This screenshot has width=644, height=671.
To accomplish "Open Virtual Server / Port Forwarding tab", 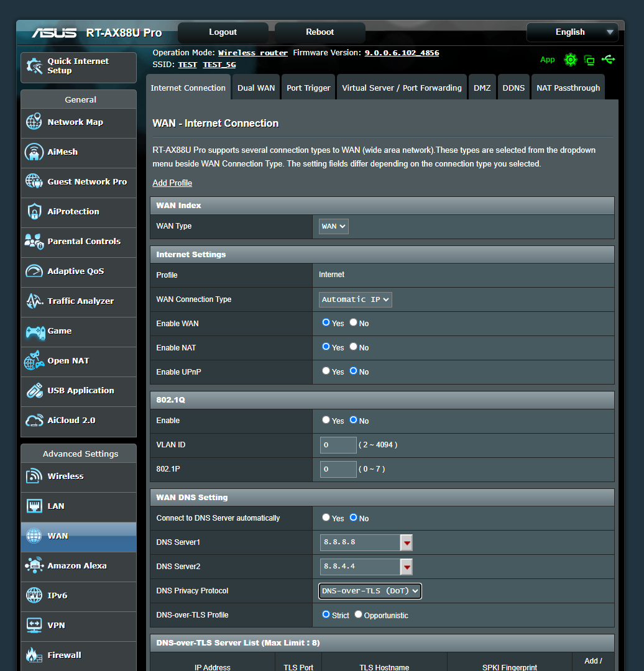I will [x=402, y=88].
